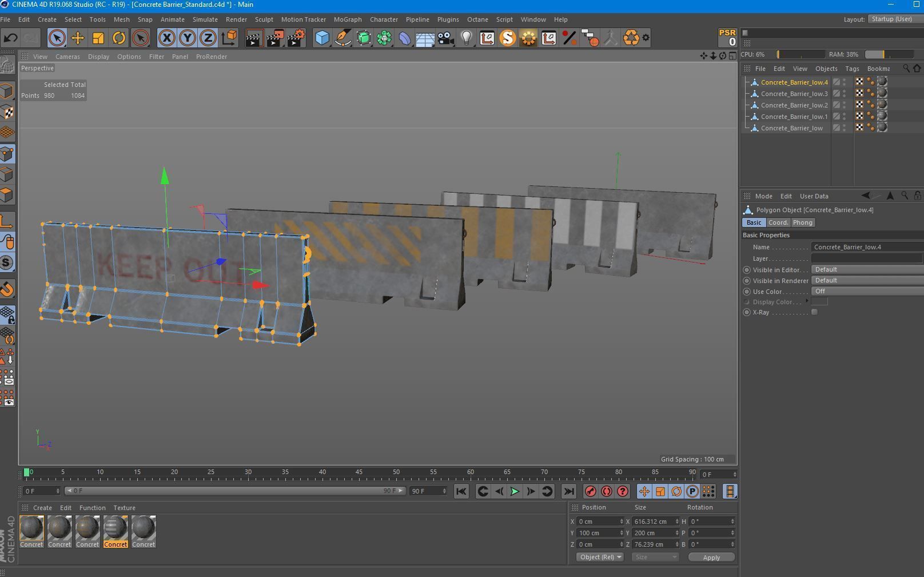Image resolution: width=924 pixels, height=577 pixels.
Task: Render to Picture Viewer
Action: click(275, 38)
